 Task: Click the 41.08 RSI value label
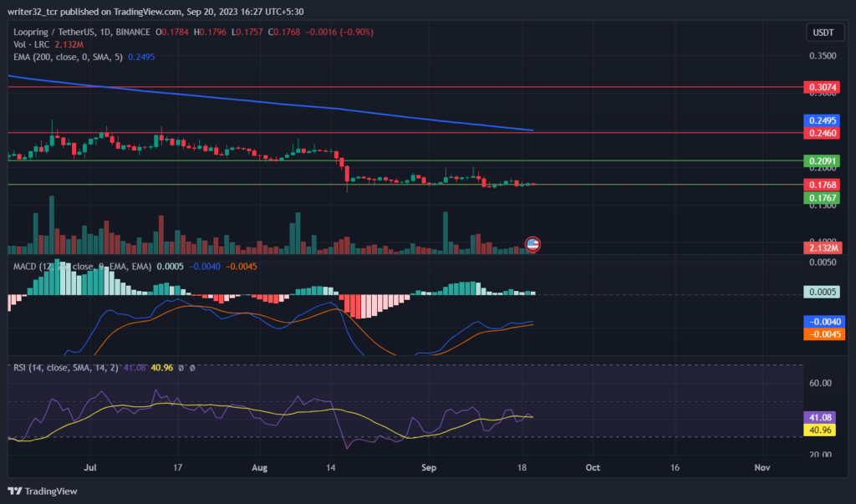[x=820, y=418]
